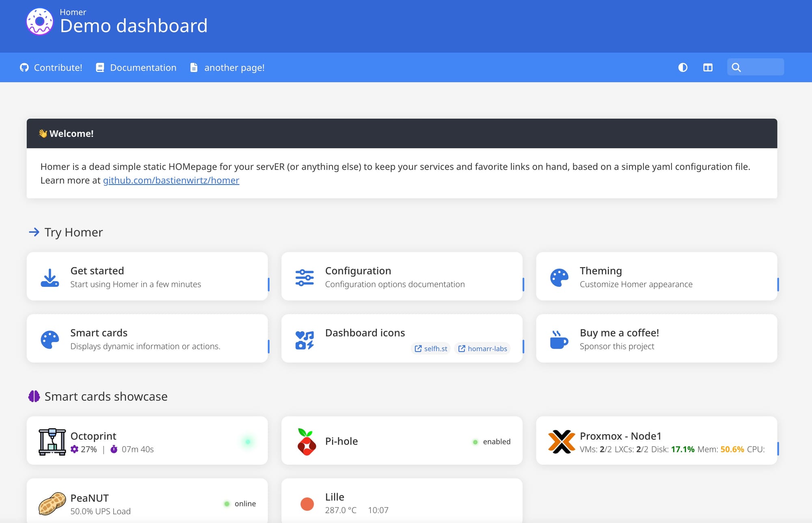Viewport: 812px width, 523px height.
Task: Click the Homer donut logo
Action: [40, 22]
